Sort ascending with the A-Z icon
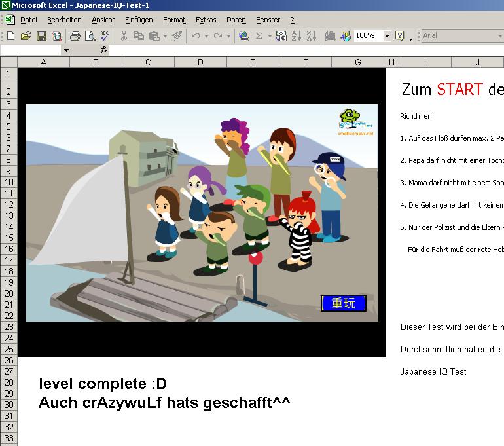The height and width of the screenshot is (446, 504). (297, 36)
